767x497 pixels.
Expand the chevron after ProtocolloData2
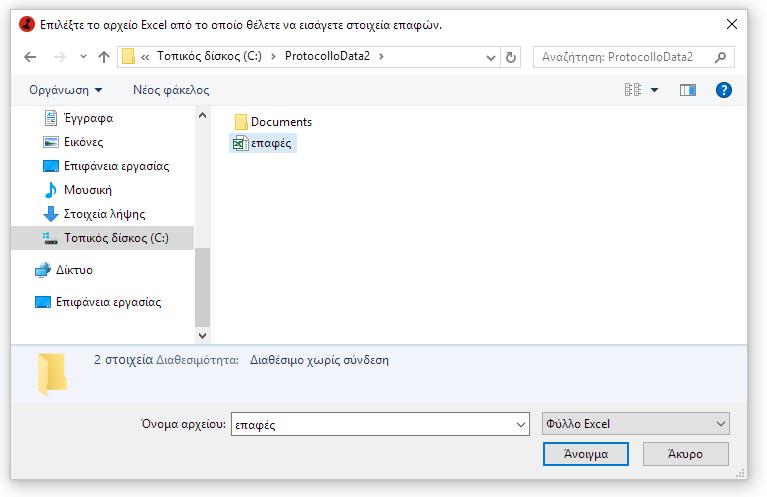[x=382, y=57]
